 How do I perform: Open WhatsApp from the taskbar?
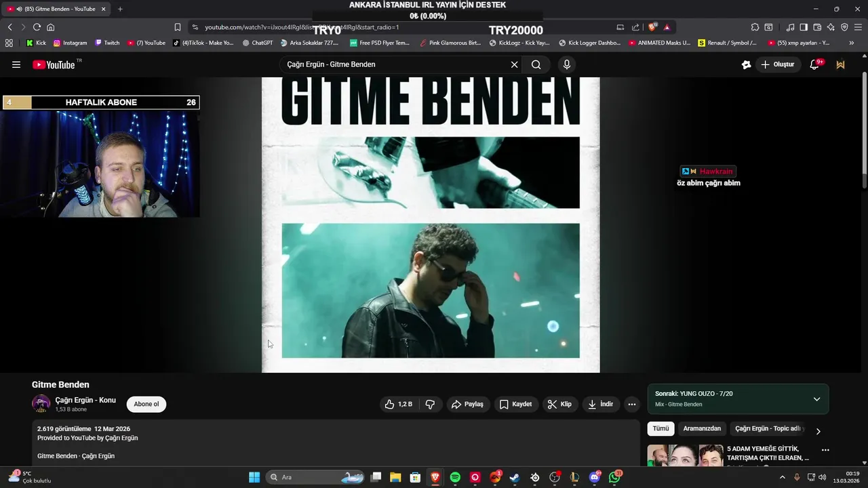point(614,477)
